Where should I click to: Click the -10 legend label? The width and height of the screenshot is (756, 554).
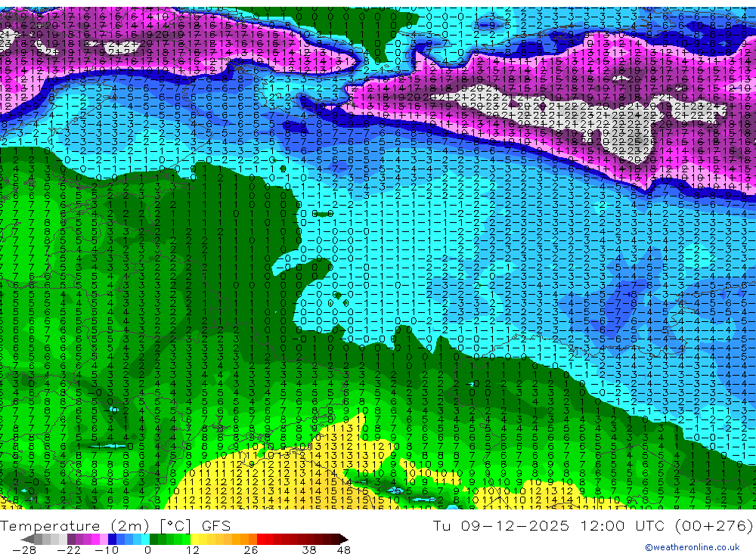[x=107, y=550]
